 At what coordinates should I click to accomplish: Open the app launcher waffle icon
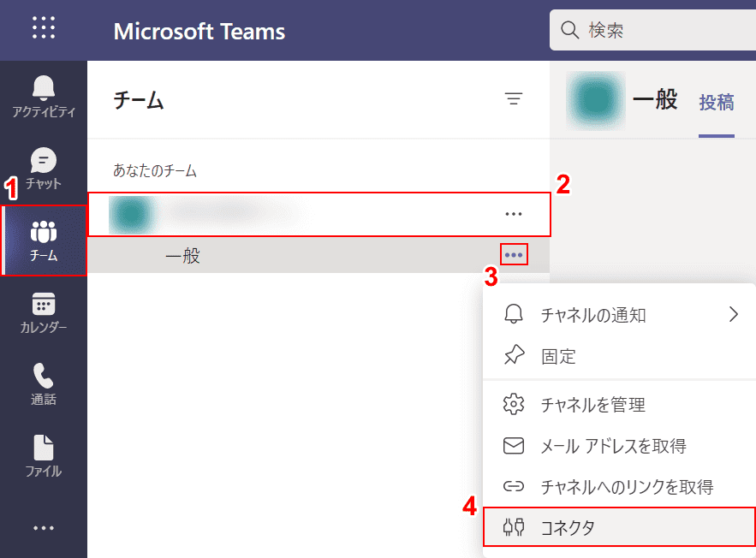coord(44,27)
